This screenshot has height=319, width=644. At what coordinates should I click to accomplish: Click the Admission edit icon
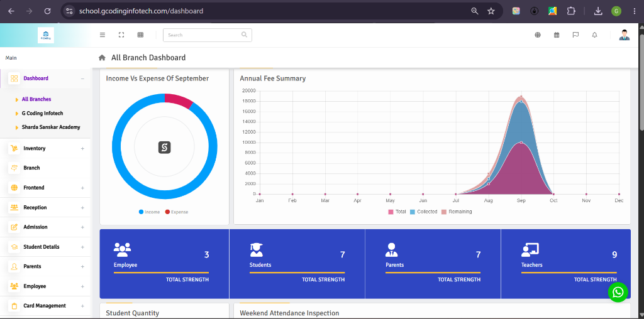click(x=14, y=227)
